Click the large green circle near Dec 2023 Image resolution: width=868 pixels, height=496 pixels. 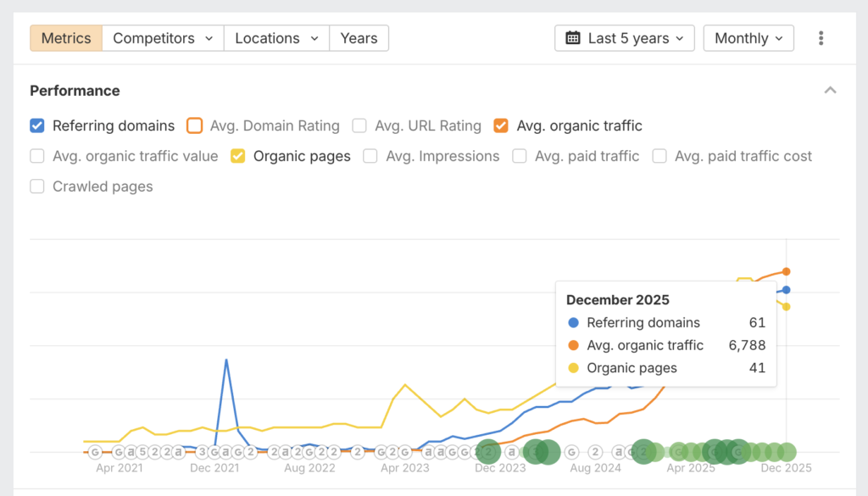pos(488,452)
